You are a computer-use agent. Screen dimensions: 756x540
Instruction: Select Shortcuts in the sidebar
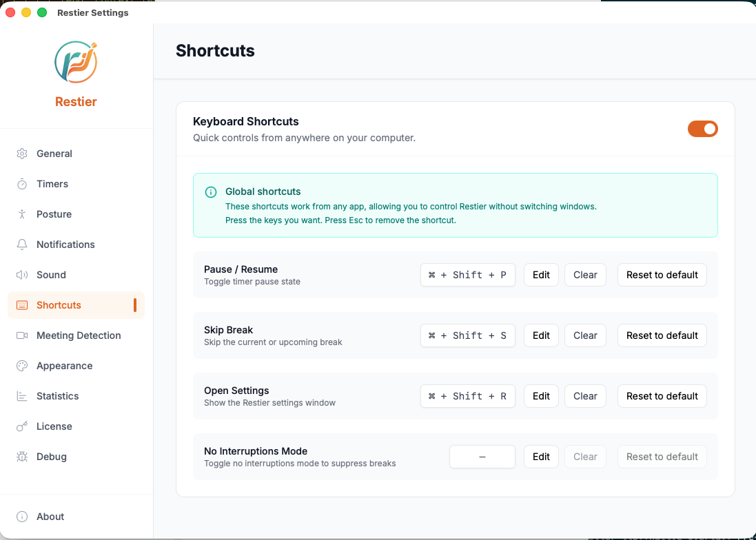(x=58, y=305)
